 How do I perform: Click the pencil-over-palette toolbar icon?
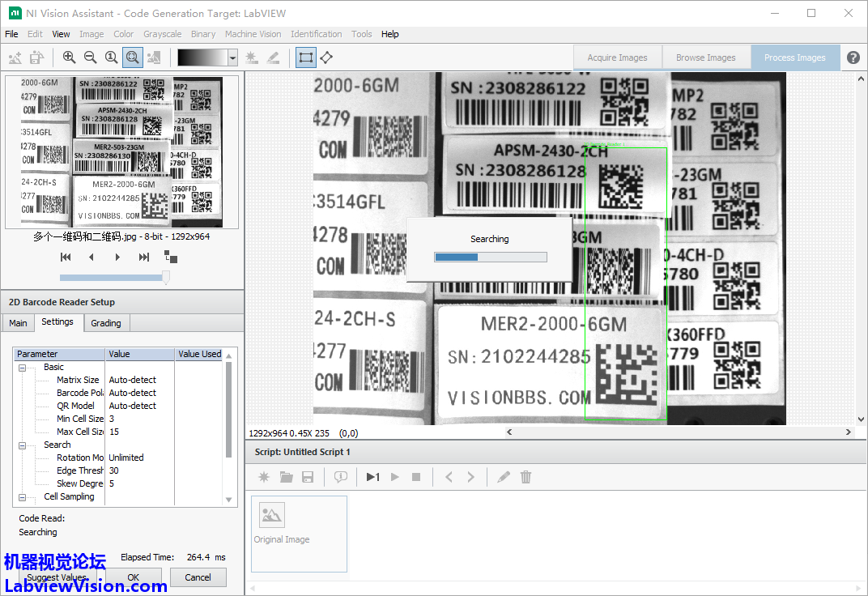pos(273,57)
